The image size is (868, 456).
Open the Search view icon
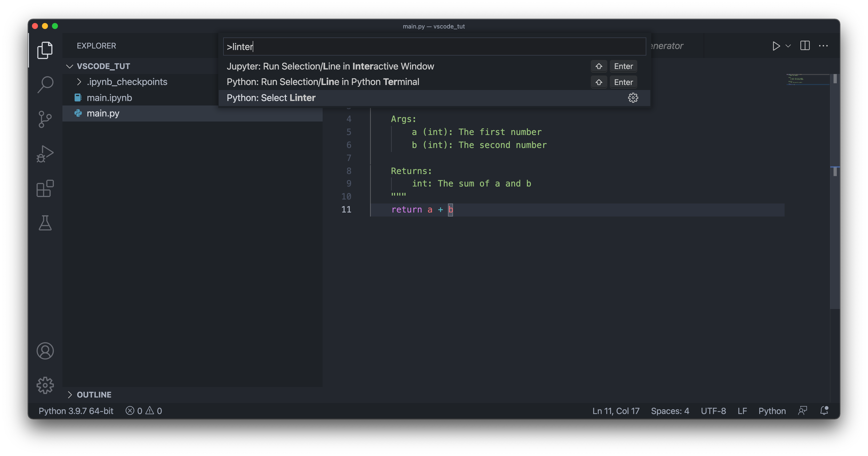tap(45, 84)
